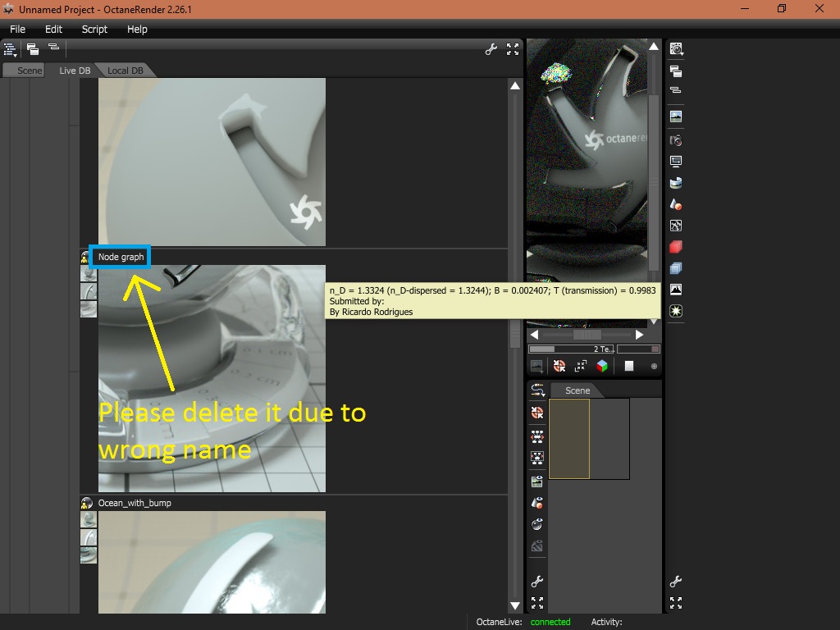The height and width of the screenshot is (630, 840).
Task: Toggle the greyed texture visibility icon
Action: point(536,546)
